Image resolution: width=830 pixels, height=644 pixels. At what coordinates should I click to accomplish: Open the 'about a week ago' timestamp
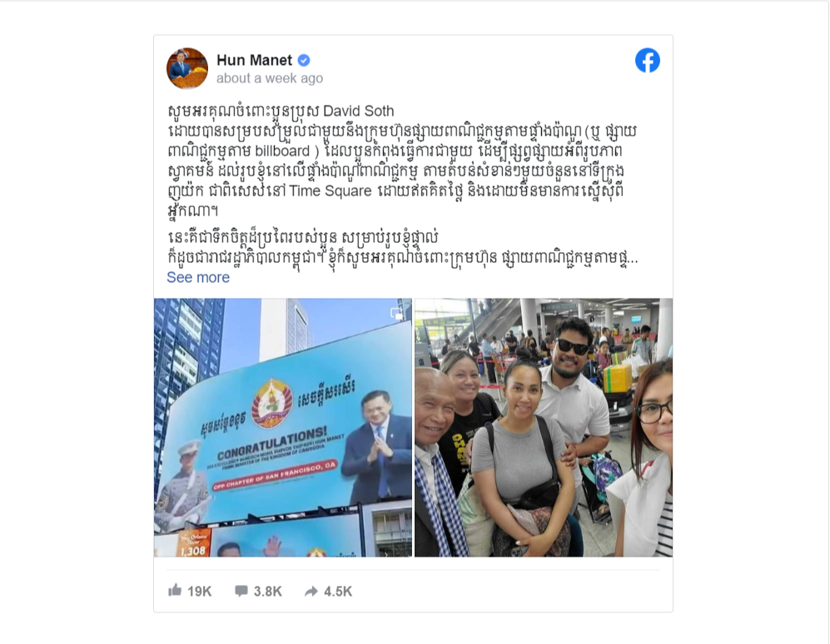point(270,78)
